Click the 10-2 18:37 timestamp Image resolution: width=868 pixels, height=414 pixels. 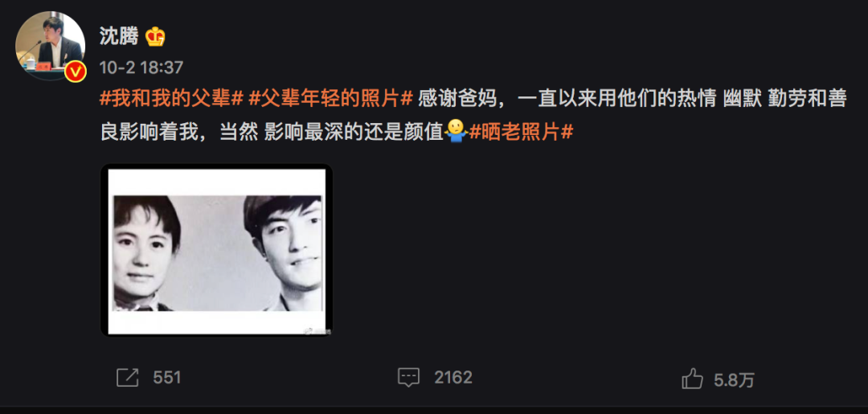[141, 68]
